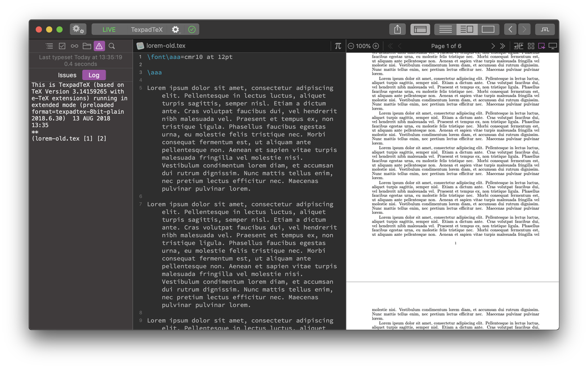The width and height of the screenshot is (588, 368).
Task: Click the Last typeset timestamp text
Action: click(x=81, y=61)
